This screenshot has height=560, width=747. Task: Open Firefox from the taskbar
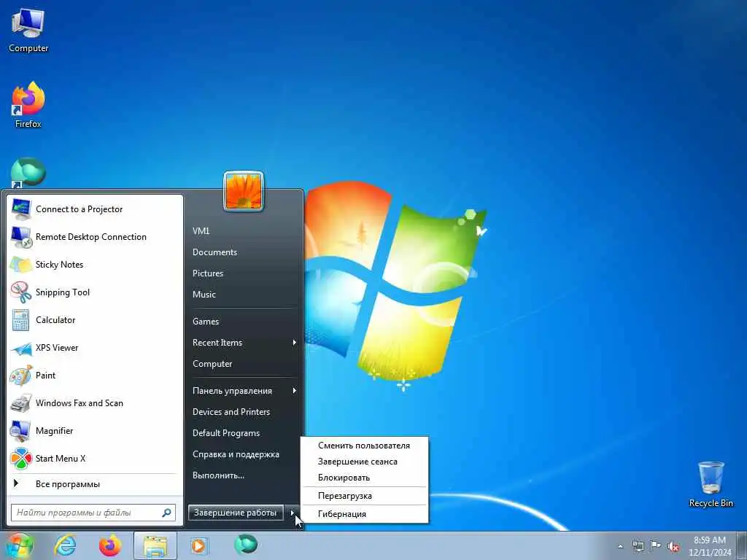tap(109, 545)
